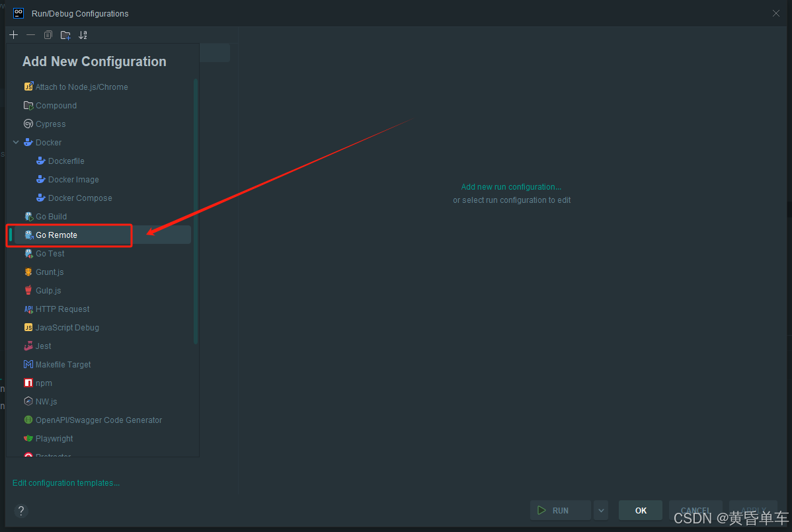The height and width of the screenshot is (532, 792).
Task: Click the Add New Configuration plus icon
Action: [14, 35]
